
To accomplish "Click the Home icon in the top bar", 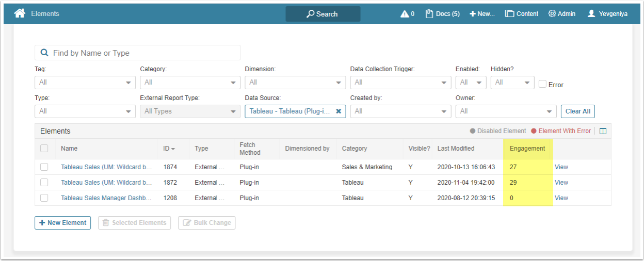I will [20, 13].
